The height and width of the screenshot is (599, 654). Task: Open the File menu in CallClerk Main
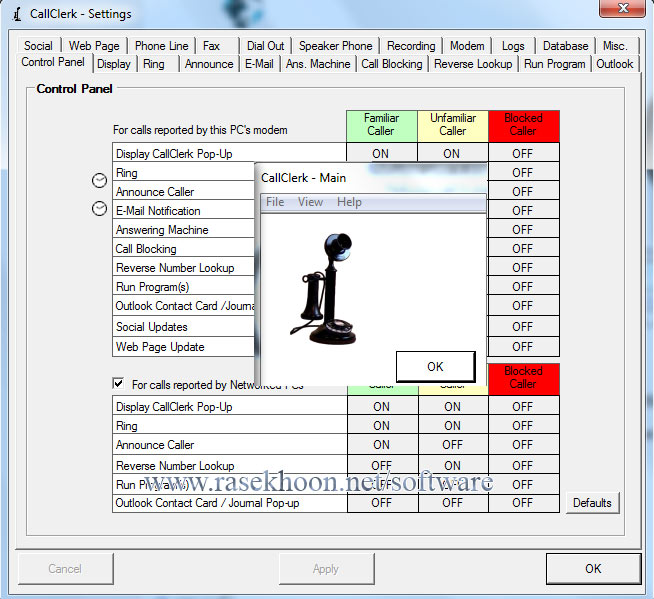click(x=275, y=202)
